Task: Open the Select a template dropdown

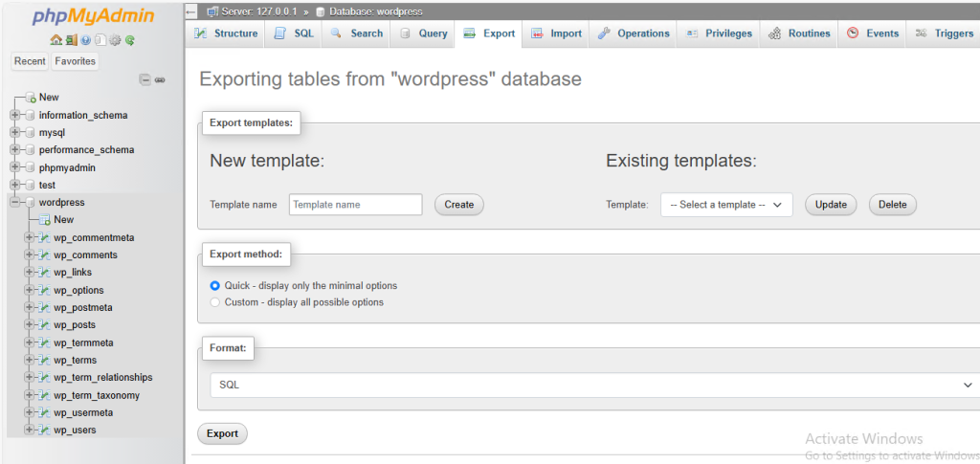Action: 726,205
